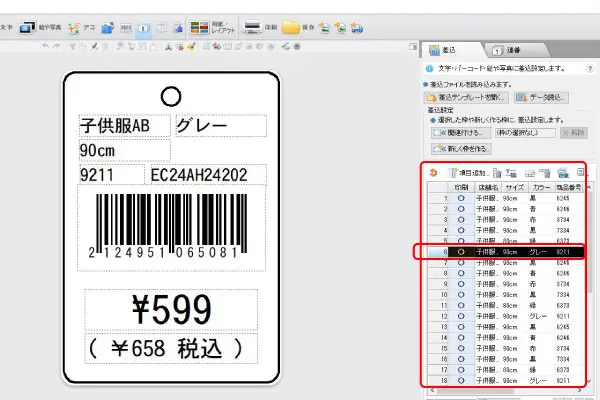Open the picture and photo insert tool

click(40, 28)
